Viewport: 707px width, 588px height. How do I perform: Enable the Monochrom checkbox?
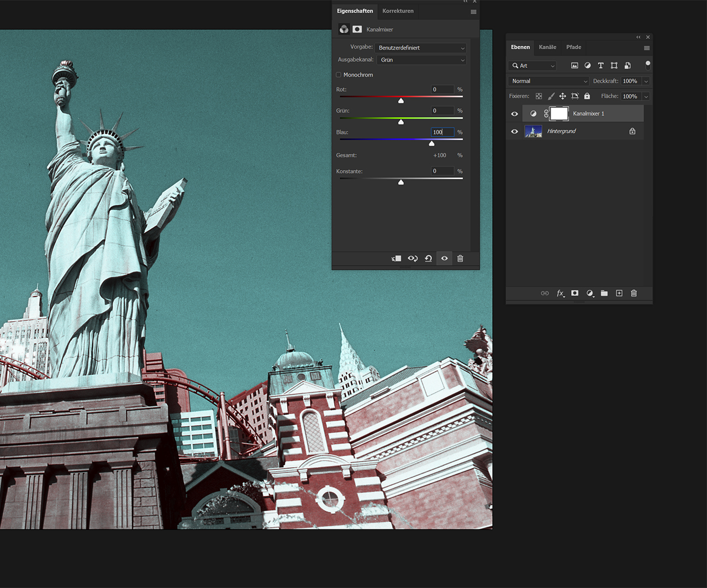click(x=339, y=75)
